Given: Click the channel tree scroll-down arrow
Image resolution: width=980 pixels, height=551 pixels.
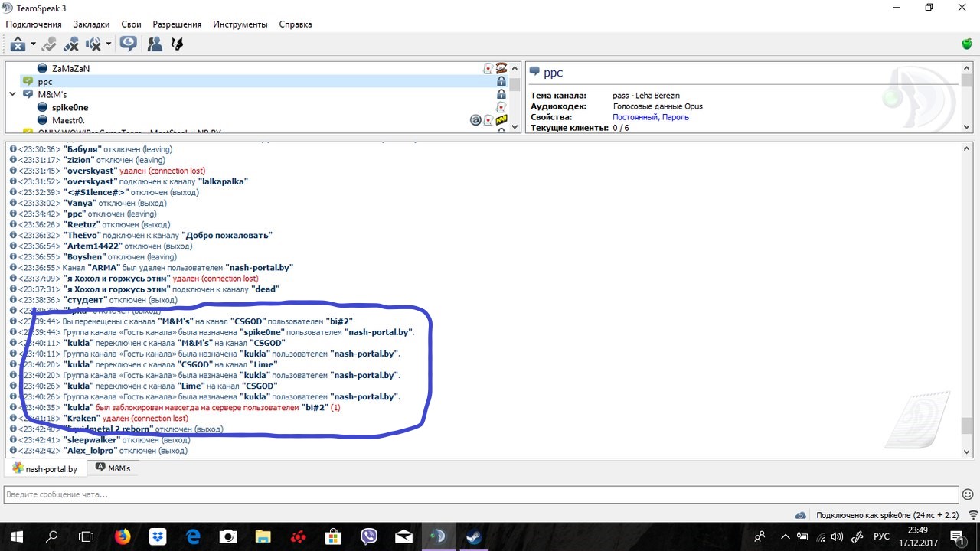Looking at the screenshot, I should (x=514, y=127).
